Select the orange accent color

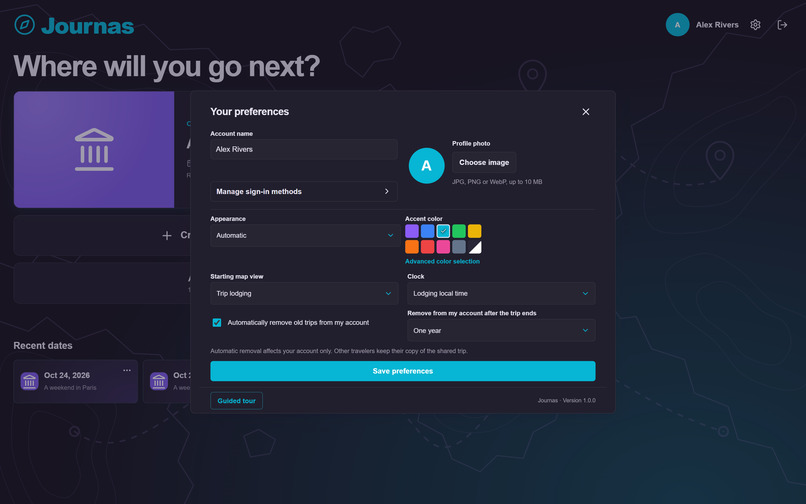click(412, 247)
